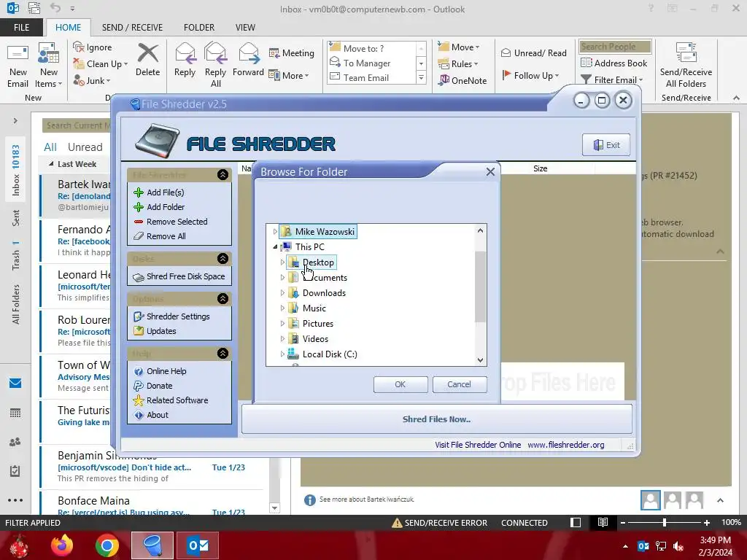Screen dimensions: 747x560
Task: Click the folder tree scrollbar down arrow
Action: (480, 360)
